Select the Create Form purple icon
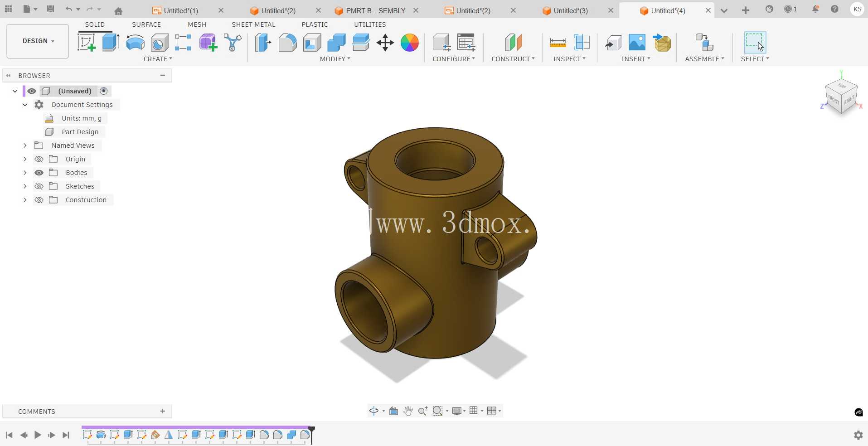 (x=208, y=43)
